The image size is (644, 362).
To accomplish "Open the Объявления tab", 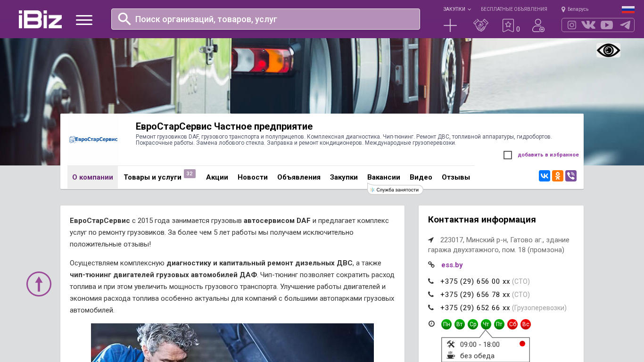I will point(299,177).
